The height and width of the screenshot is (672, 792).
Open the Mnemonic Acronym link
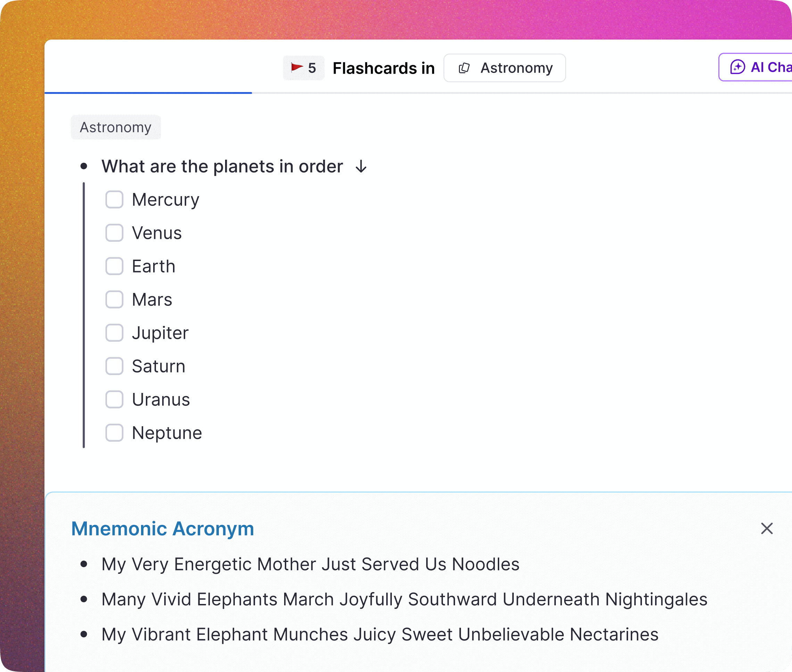tap(163, 529)
